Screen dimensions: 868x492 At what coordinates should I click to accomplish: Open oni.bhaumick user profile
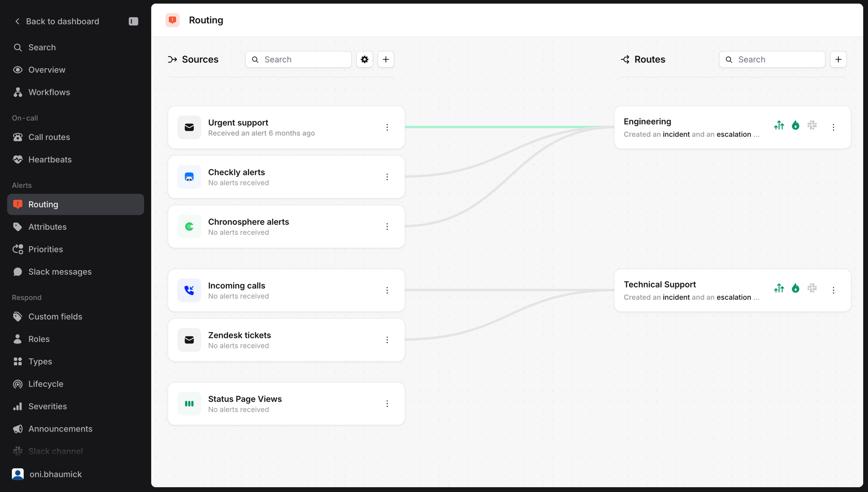(x=47, y=474)
